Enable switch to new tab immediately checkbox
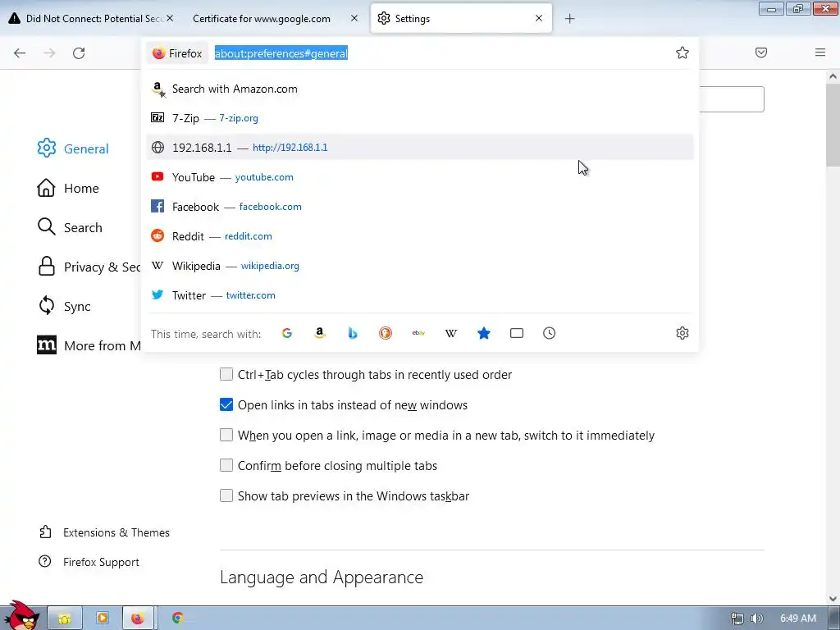The height and width of the screenshot is (630, 840). tap(226, 435)
